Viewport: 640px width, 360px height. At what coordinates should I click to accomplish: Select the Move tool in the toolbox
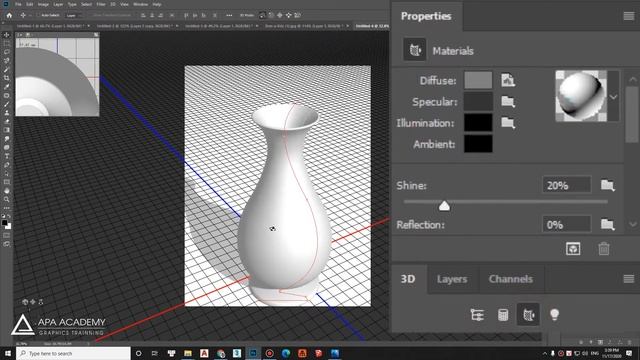(x=7, y=35)
